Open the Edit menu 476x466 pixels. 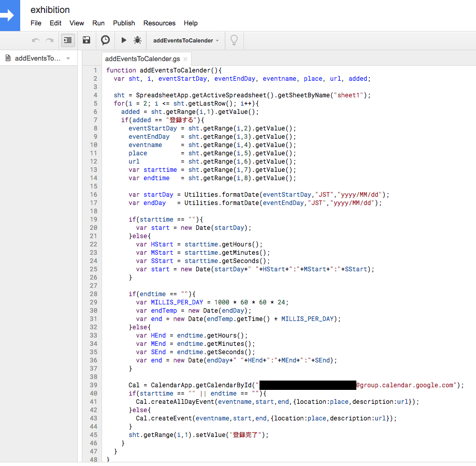[55, 23]
